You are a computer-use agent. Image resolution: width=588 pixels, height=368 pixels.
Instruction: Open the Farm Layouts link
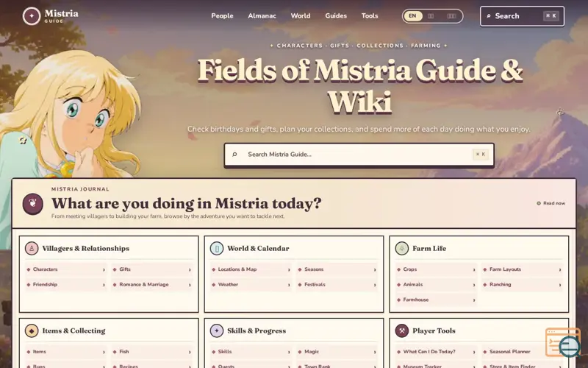tap(523, 269)
